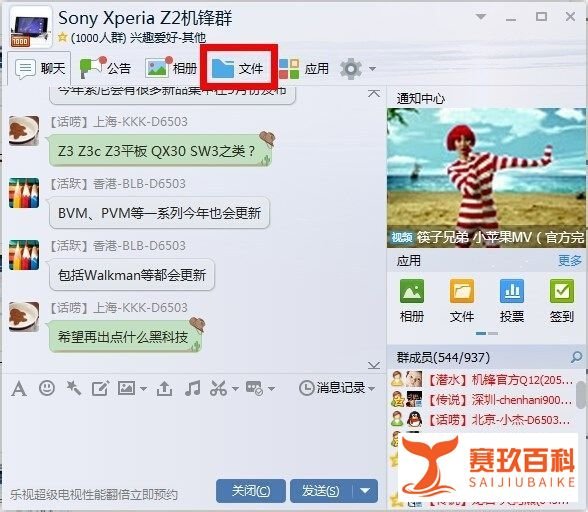This screenshot has width=588, height=512.
Task: Click avatar above 希望再出点什么黑科技 message
Action: 24,317
